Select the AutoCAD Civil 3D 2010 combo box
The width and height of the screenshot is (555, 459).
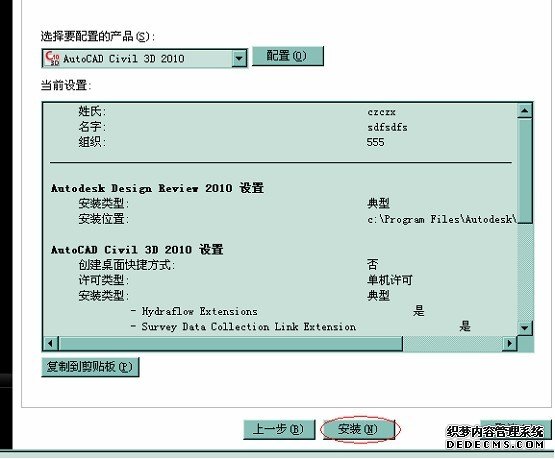[x=144, y=58]
